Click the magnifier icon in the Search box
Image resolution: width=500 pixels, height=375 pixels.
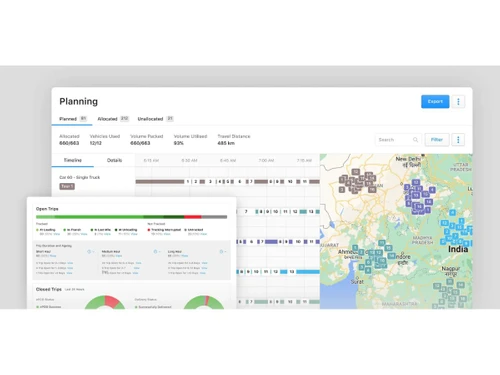point(415,140)
